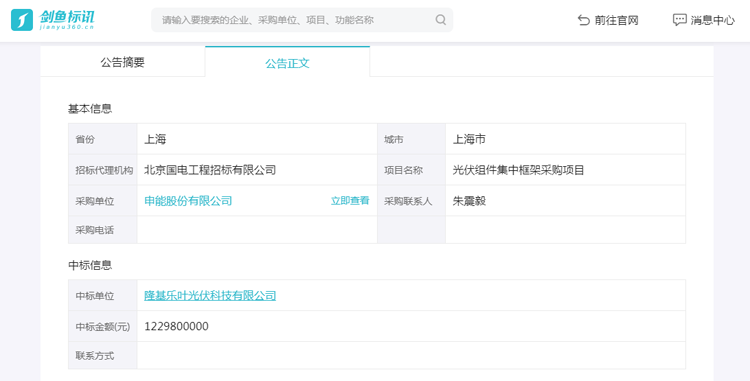Click the 剑鱼标讯 jianyu360.cn brand text
750x381 pixels.
[x=66, y=20]
